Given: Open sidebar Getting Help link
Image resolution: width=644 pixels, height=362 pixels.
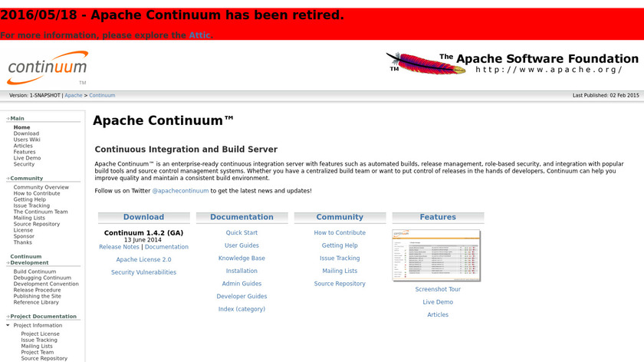Looking at the screenshot, I should pyautogui.click(x=30, y=199).
